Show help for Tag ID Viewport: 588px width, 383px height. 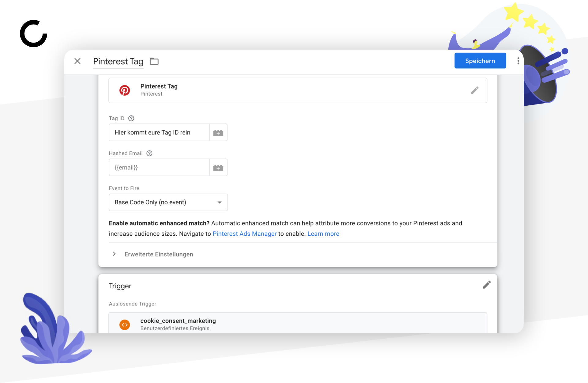131,118
